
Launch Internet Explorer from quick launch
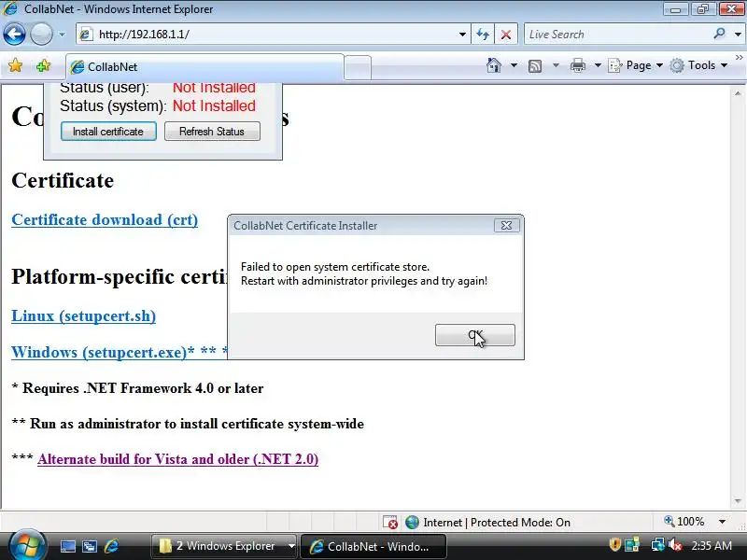tap(111, 546)
